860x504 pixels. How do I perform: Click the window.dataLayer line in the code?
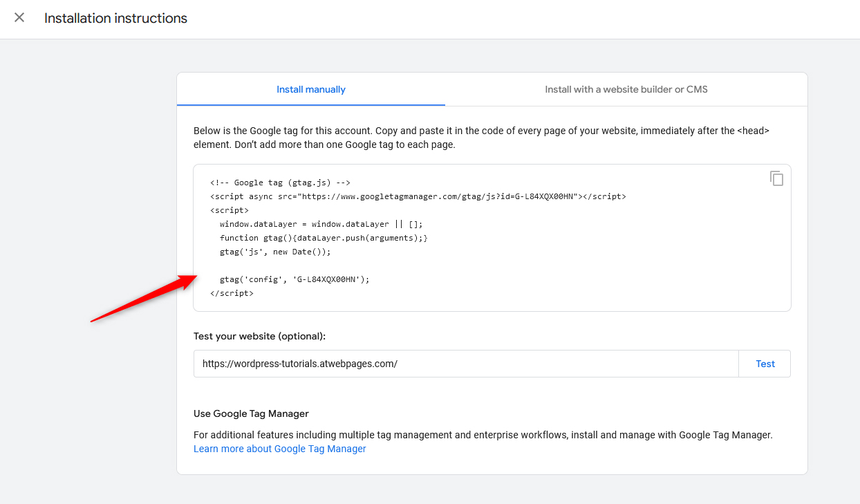321,223
